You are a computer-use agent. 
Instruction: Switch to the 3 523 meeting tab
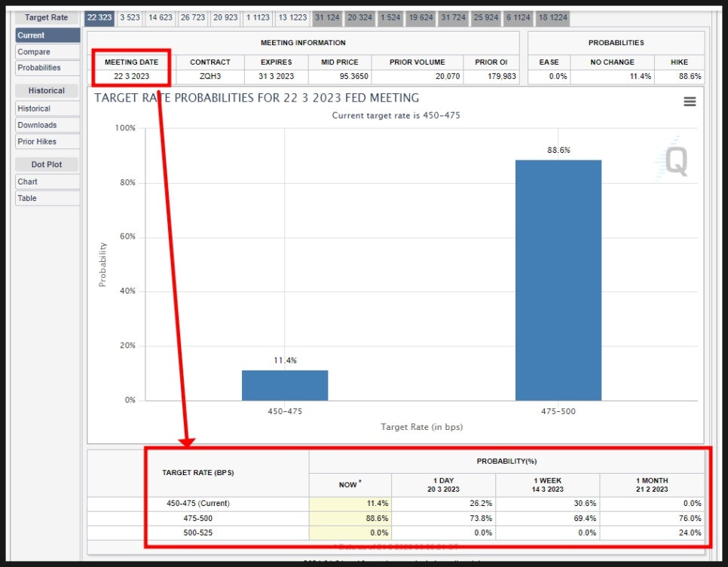pos(130,17)
